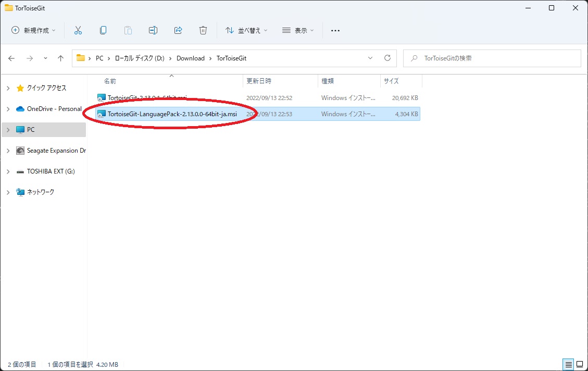The width and height of the screenshot is (588, 371).
Task: Click Download in the breadcrumb path
Action: (191, 58)
